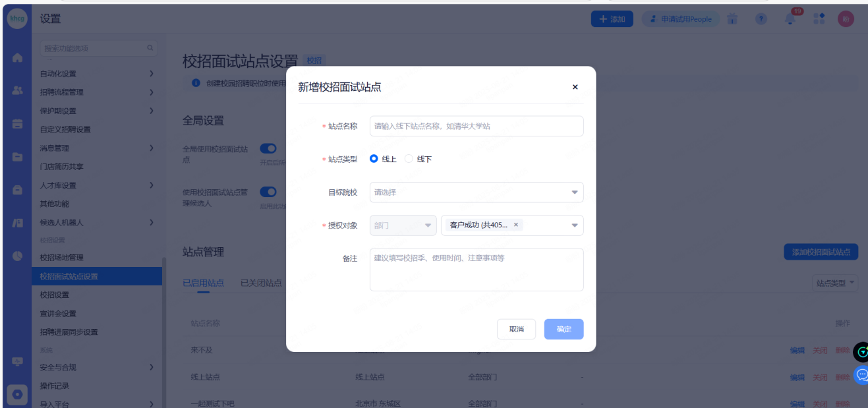868x408 pixels.
Task: Select the 线上 radio button
Action: coord(374,159)
